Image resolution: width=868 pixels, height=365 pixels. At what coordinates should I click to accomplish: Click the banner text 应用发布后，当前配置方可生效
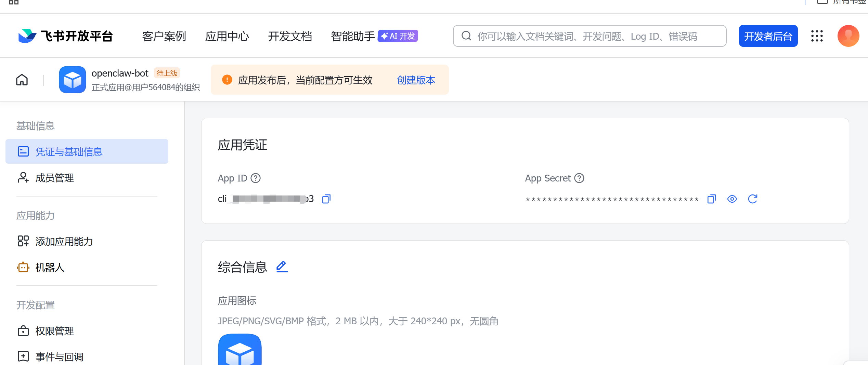(305, 80)
